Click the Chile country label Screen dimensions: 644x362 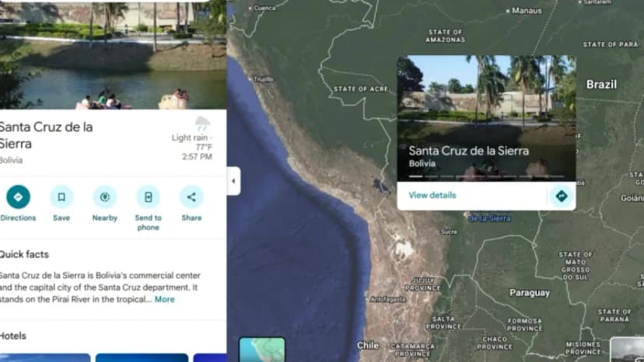coord(368,345)
